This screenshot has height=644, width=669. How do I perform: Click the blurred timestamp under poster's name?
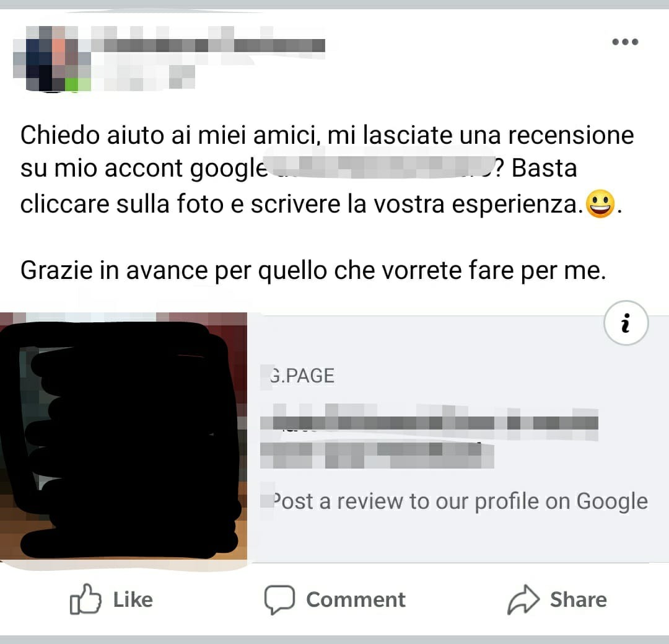tap(143, 77)
